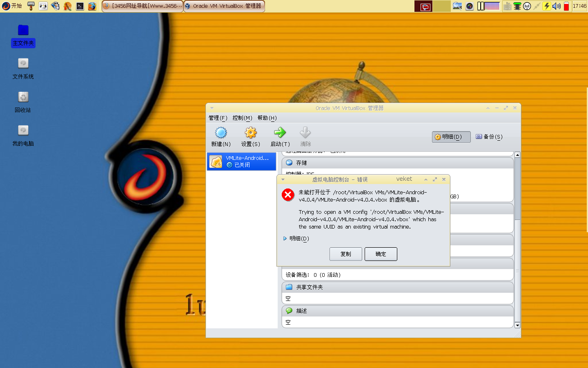This screenshot has width=588, height=368.
Task: Open the 控制(M) menu
Action: pyautogui.click(x=243, y=118)
